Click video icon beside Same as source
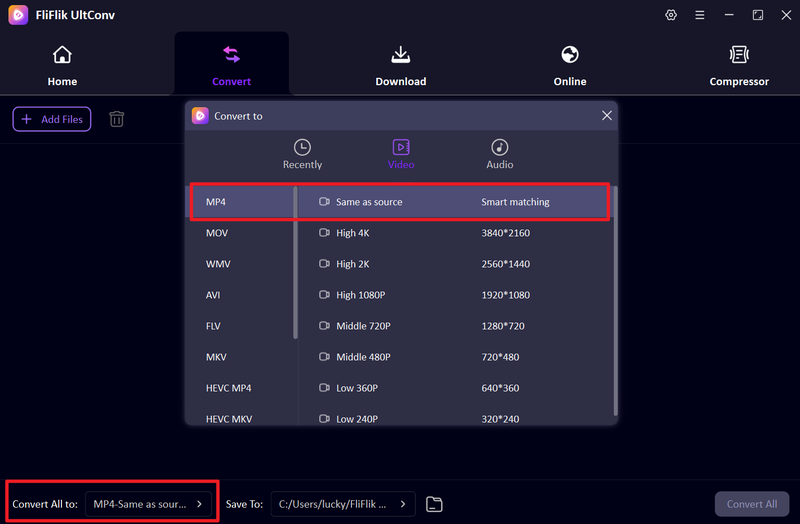The height and width of the screenshot is (524, 800). tap(324, 202)
